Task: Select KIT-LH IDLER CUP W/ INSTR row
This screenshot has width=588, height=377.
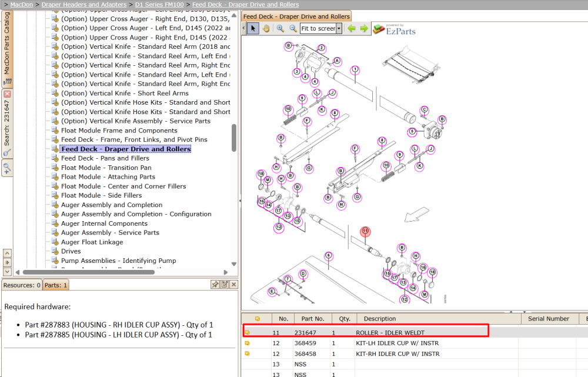Action: tap(414, 343)
